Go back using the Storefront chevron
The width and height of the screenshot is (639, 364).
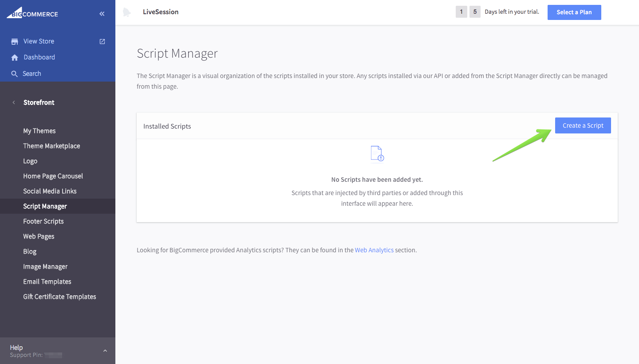click(x=14, y=102)
